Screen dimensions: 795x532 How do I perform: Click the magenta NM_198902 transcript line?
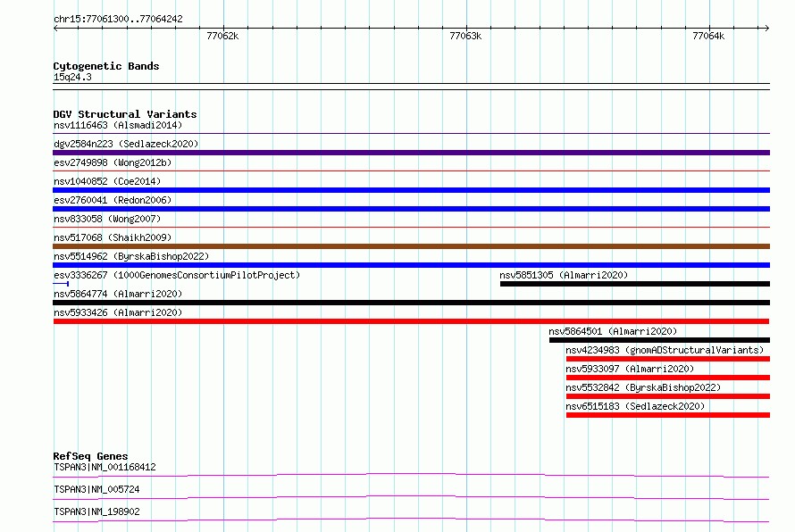click(x=411, y=520)
